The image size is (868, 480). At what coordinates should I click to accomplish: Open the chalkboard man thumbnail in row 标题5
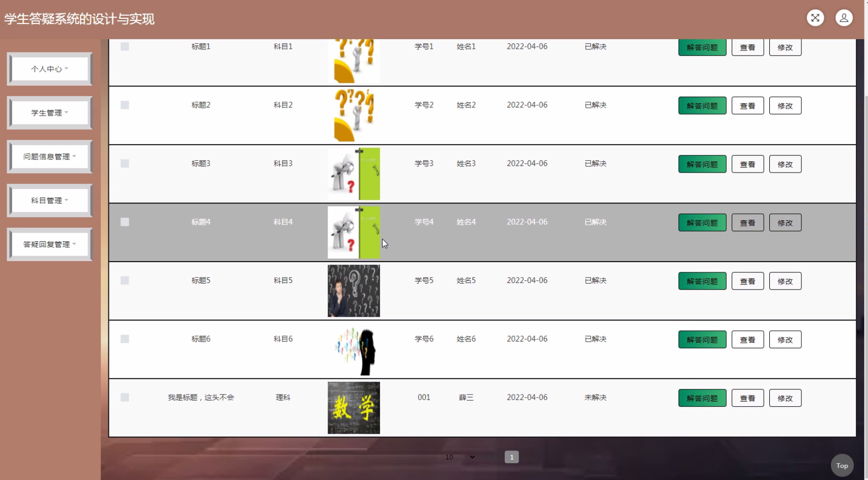(354, 291)
